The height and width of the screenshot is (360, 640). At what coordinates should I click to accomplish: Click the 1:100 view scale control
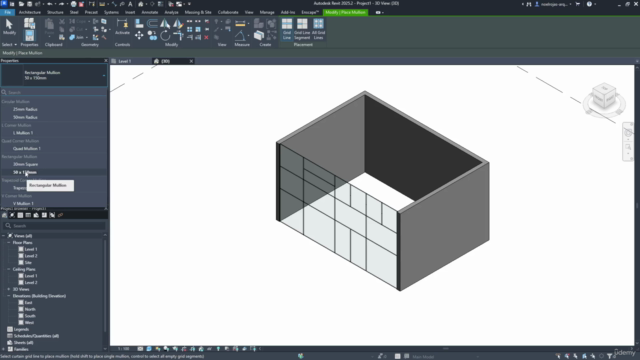(x=123, y=349)
